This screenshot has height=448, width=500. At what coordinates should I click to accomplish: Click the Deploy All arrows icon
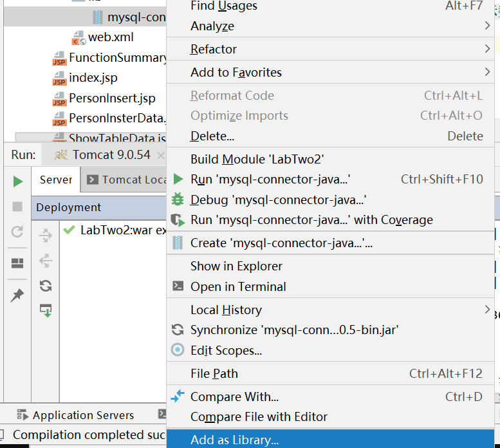click(46, 236)
